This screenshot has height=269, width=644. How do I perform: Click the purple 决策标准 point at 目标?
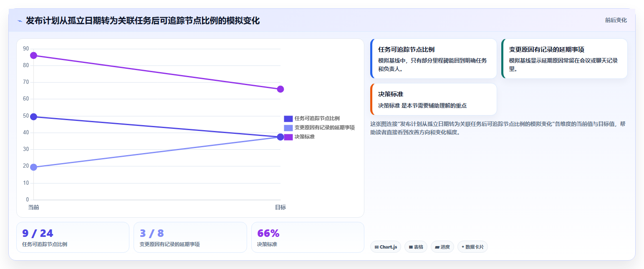coord(280,89)
